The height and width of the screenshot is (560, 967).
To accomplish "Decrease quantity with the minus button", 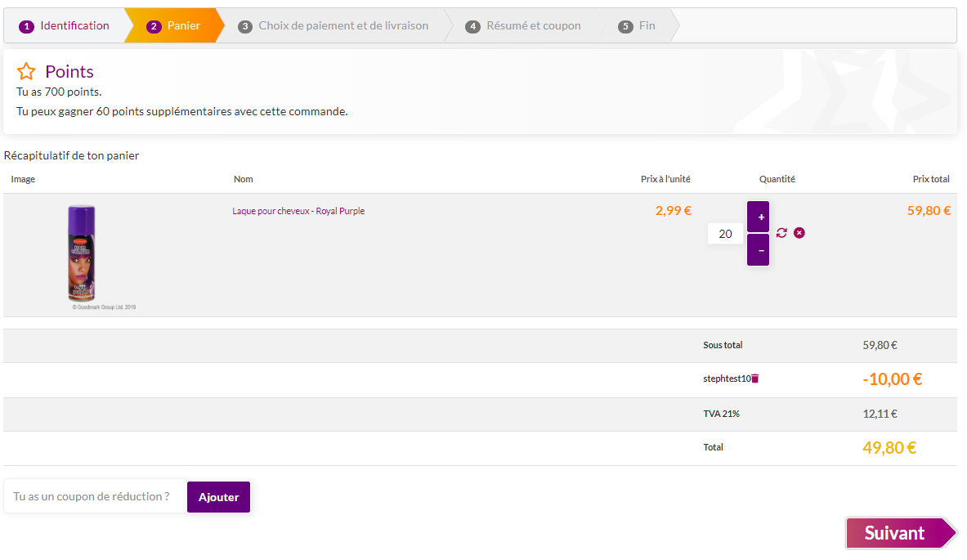I will click(x=758, y=250).
